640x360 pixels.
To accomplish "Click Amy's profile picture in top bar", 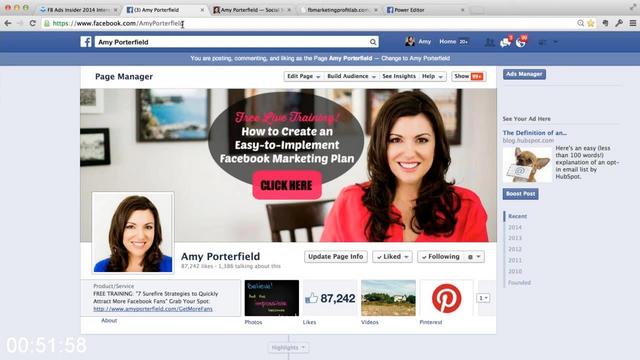I will [x=410, y=41].
